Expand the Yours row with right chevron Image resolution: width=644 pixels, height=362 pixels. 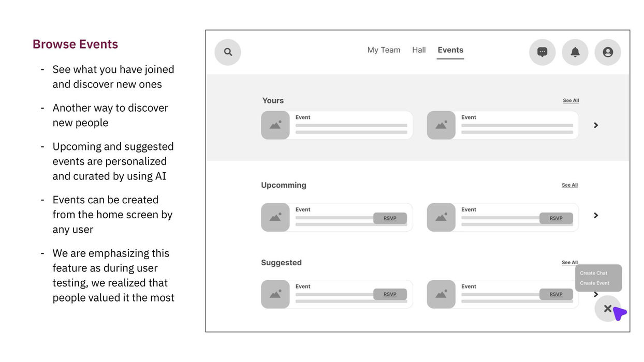click(x=596, y=125)
